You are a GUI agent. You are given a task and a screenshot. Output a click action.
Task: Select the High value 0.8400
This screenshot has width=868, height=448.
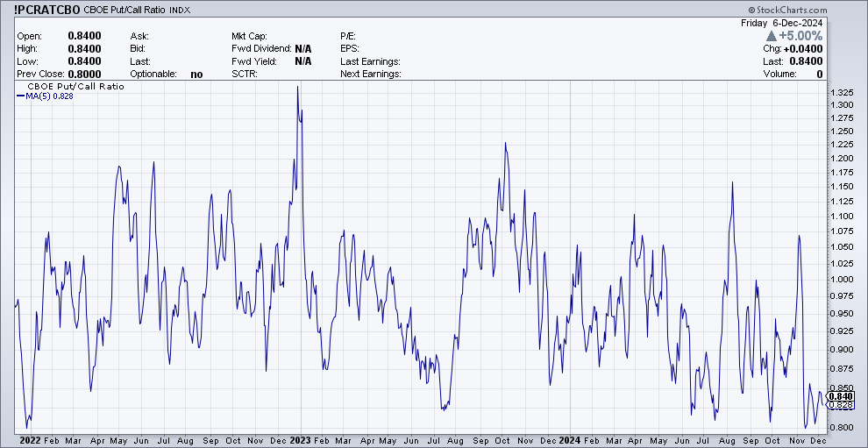[x=85, y=49]
